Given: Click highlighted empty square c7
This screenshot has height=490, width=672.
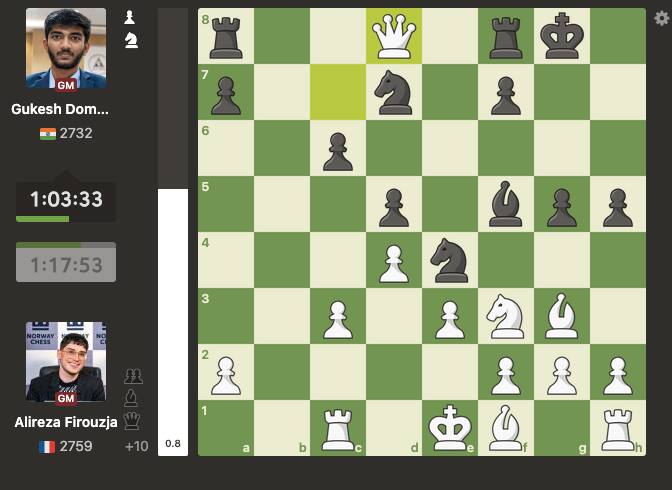Looking at the screenshot, I should pyautogui.click(x=338, y=92).
